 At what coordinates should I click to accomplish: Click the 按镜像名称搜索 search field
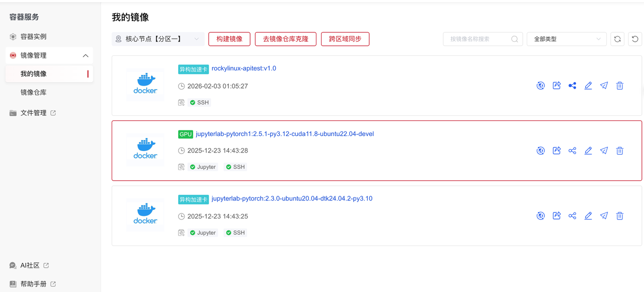478,39
